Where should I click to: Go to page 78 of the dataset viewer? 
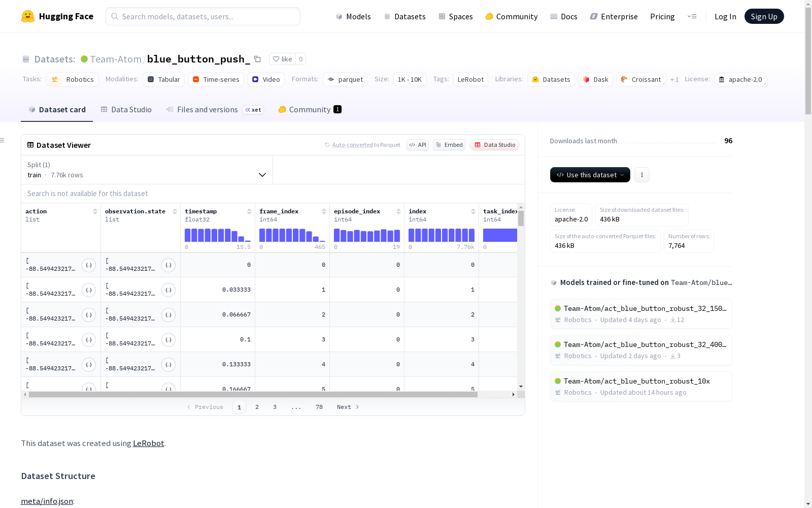(x=319, y=407)
